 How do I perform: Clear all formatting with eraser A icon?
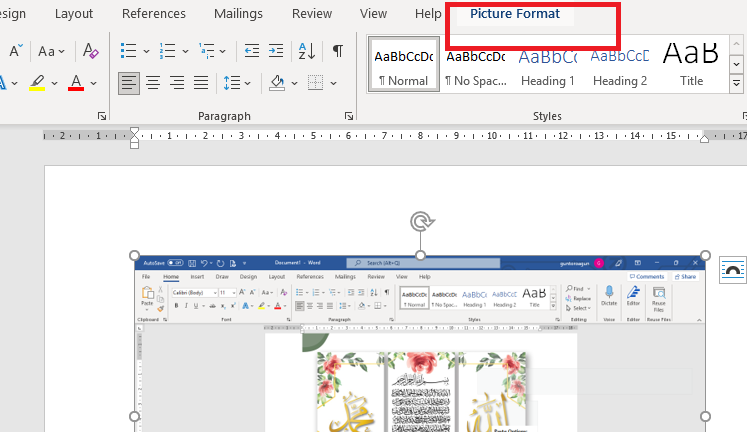point(91,50)
